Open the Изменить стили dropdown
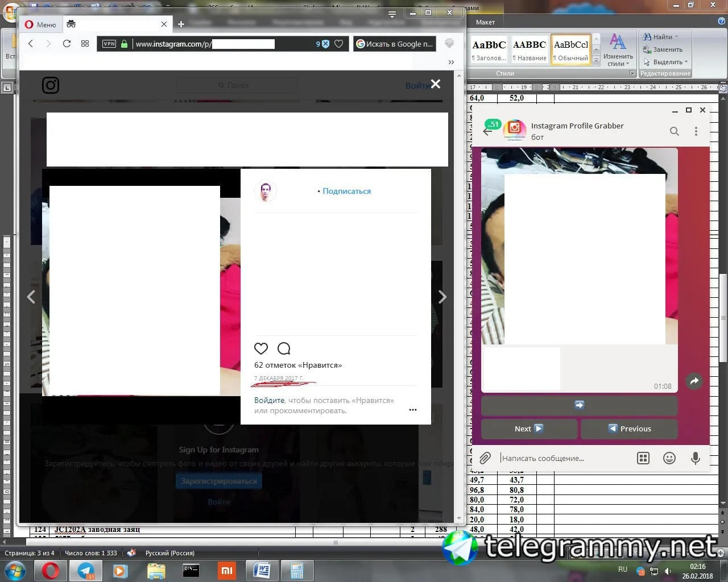 (x=618, y=50)
